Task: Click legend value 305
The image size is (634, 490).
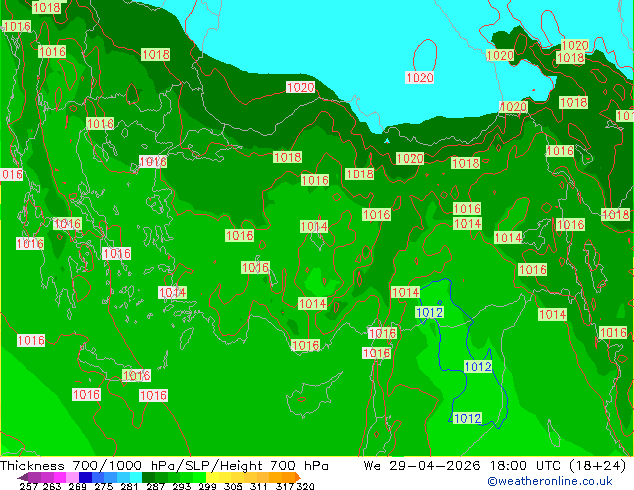Action: [x=233, y=486]
